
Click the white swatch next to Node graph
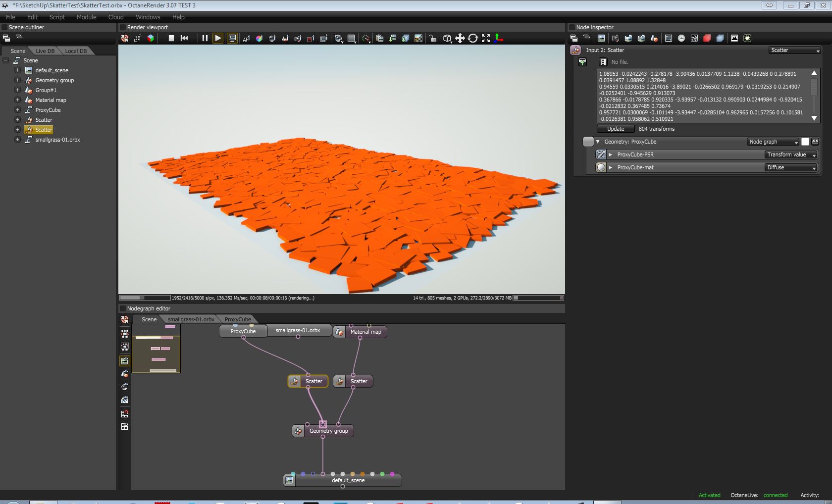point(805,142)
